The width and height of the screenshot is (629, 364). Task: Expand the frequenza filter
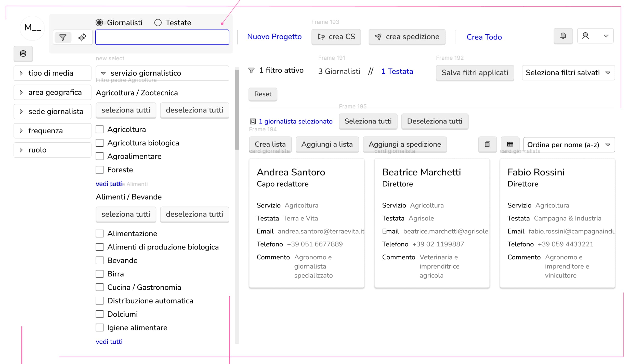pos(53,131)
